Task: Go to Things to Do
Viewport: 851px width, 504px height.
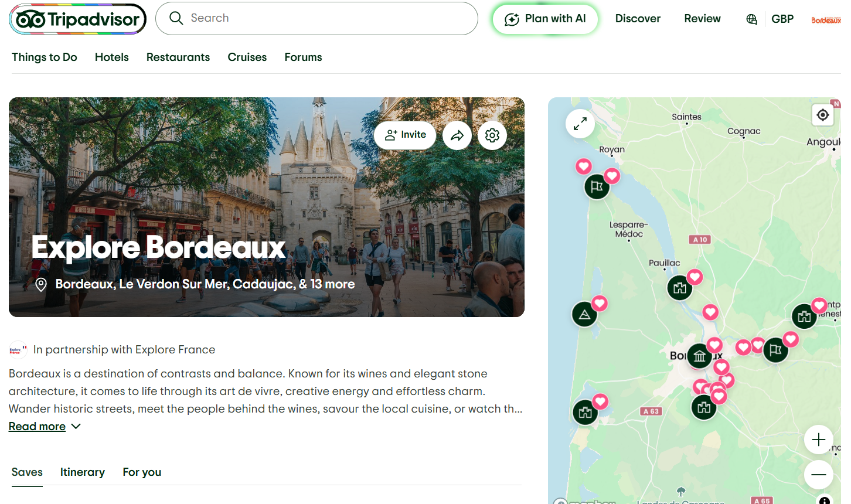Action: 45,57
